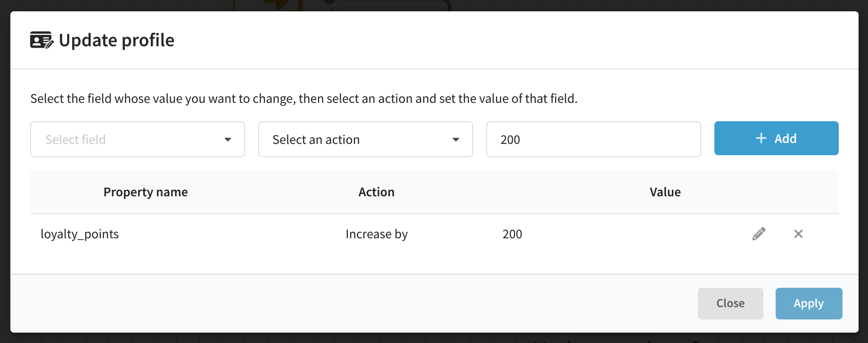Click the arrow of the Select field dropdown
The height and width of the screenshot is (343, 868).
228,140
